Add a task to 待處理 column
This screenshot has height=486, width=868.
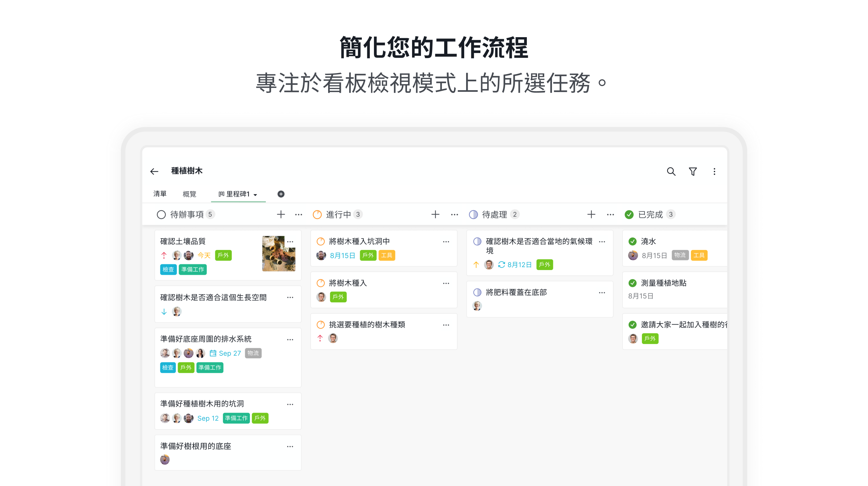tap(591, 214)
